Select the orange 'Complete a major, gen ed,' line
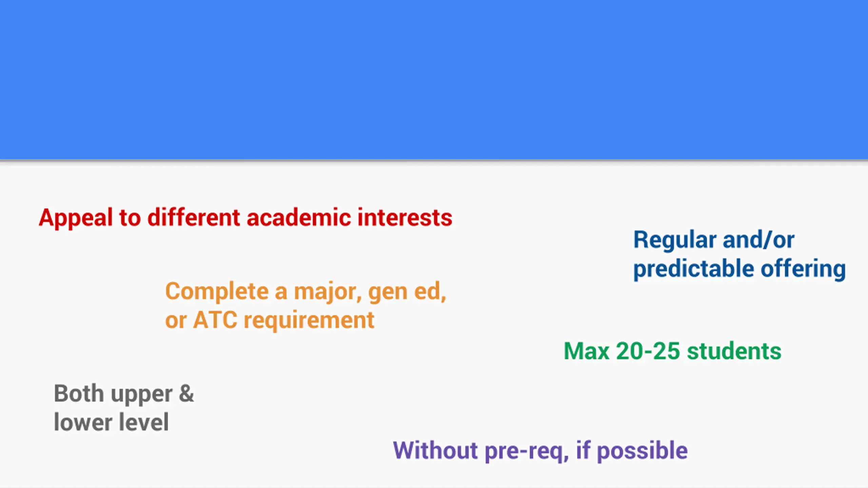Viewport: 868px width, 488px height. [305, 292]
